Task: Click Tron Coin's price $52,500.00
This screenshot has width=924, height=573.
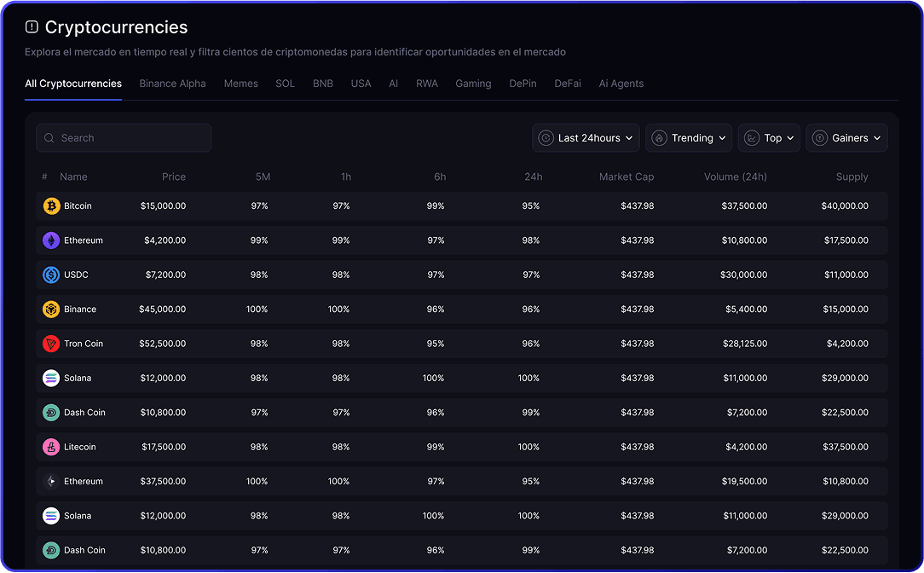Action: click(x=163, y=344)
